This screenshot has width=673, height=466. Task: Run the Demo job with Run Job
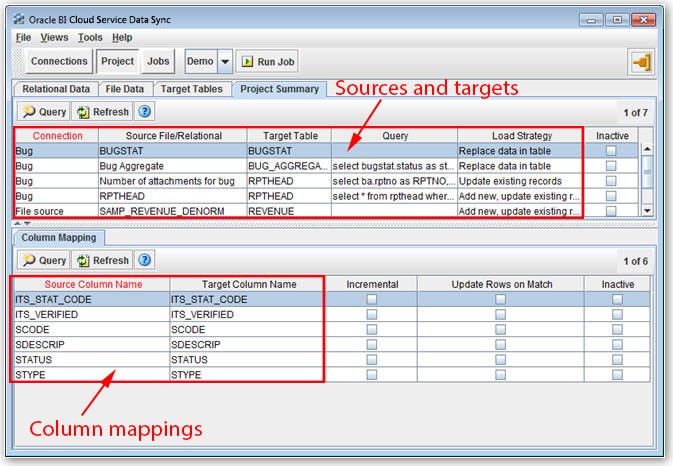point(267,62)
